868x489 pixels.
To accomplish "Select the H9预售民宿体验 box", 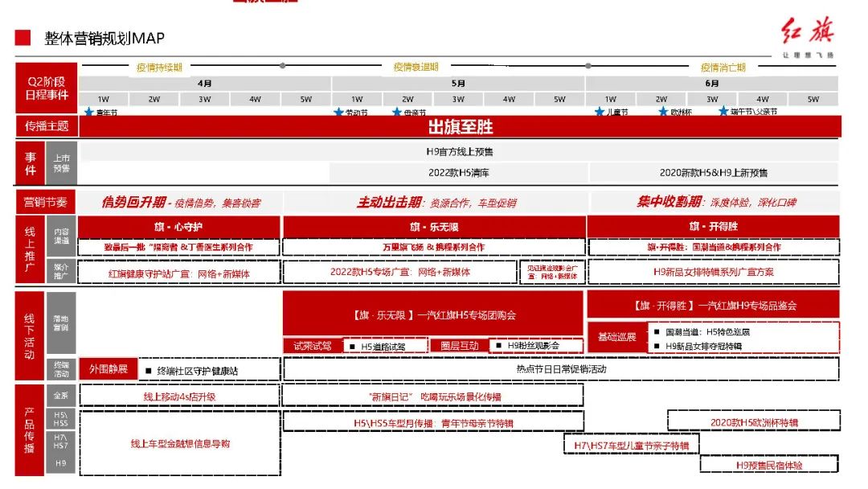I will point(769,465).
